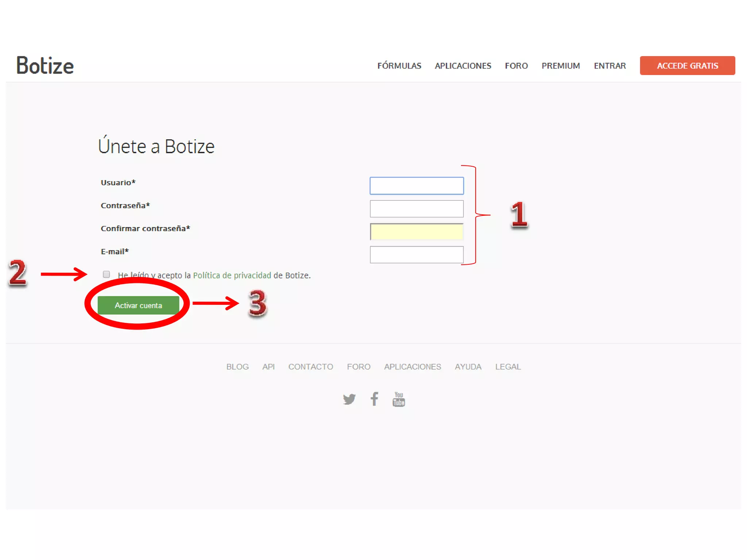Viewport: 747px width, 560px height.
Task: Visit the AYUDA footer link
Action: click(x=468, y=367)
